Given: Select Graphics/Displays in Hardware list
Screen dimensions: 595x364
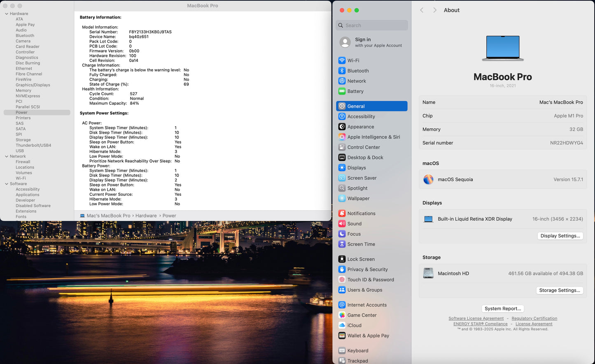Looking at the screenshot, I should click(x=33, y=85).
